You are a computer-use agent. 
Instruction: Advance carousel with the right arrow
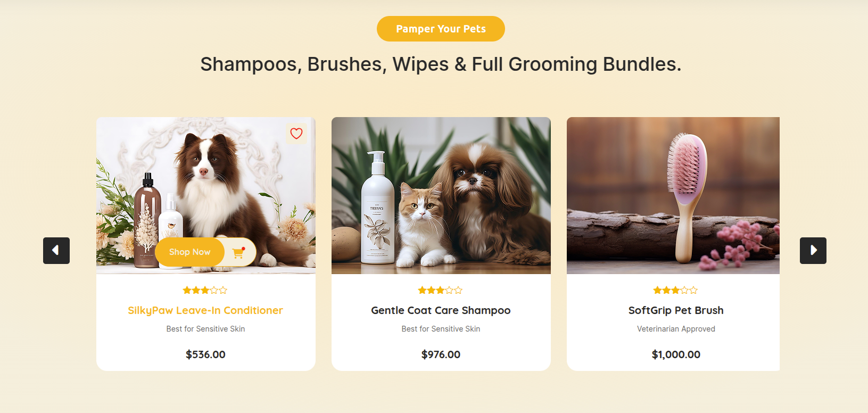813,251
